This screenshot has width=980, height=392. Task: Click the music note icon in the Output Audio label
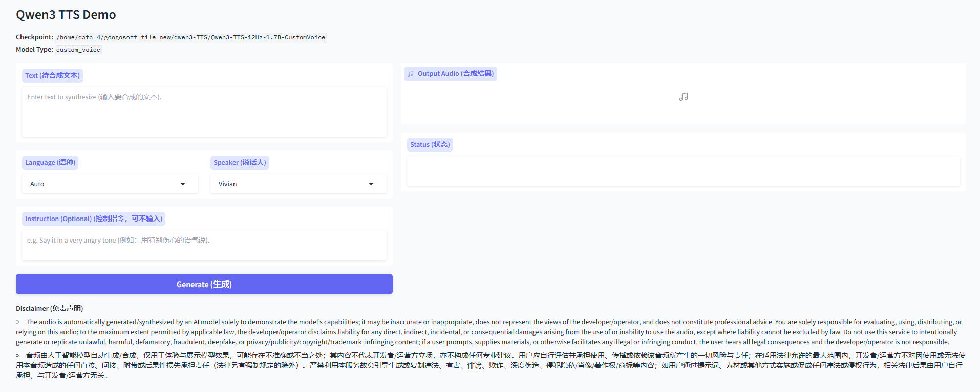coord(411,74)
